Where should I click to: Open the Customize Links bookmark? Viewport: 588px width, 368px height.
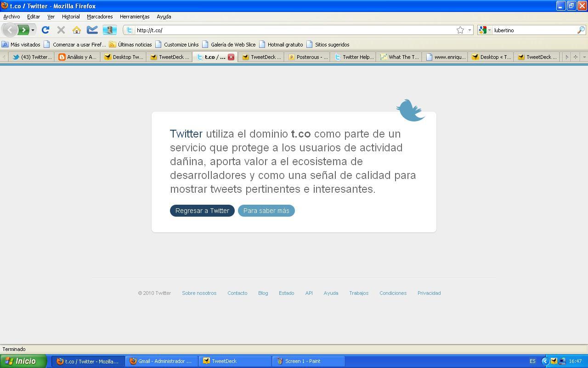177,45
